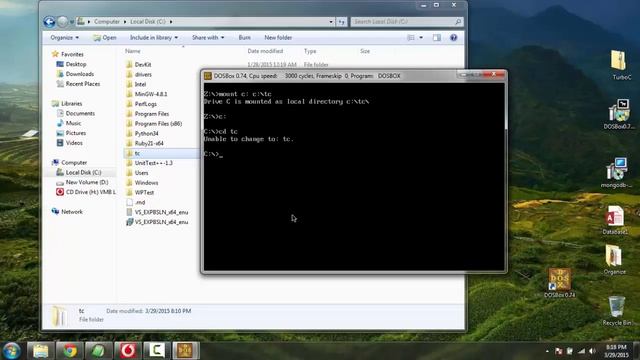Expand the address bar history dropdown

331,22
